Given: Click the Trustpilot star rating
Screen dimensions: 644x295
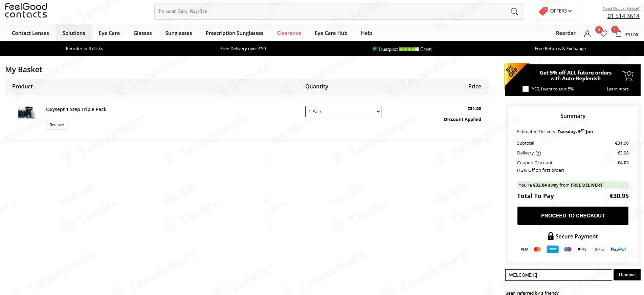Looking at the screenshot, I should (409, 49).
